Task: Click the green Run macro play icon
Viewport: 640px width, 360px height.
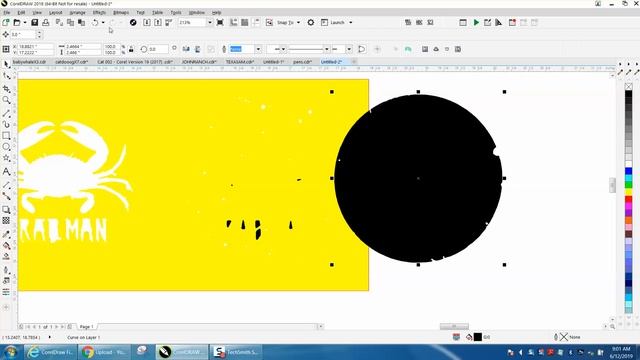Action: [x=476, y=22]
